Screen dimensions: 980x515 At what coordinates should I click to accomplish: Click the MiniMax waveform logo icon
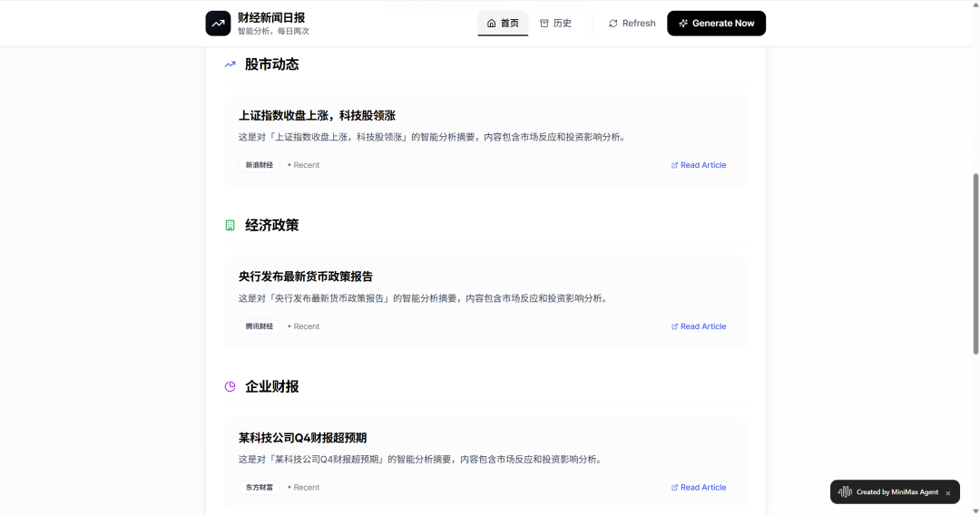pyautogui.click(x=845, y=492)
